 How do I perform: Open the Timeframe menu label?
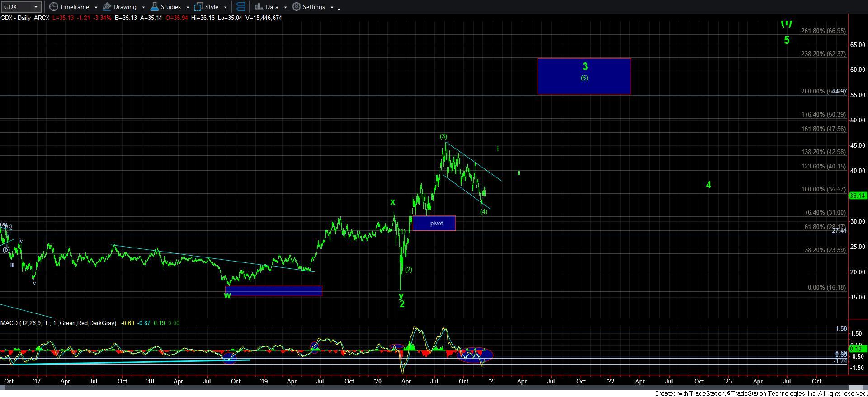[74, 7]
